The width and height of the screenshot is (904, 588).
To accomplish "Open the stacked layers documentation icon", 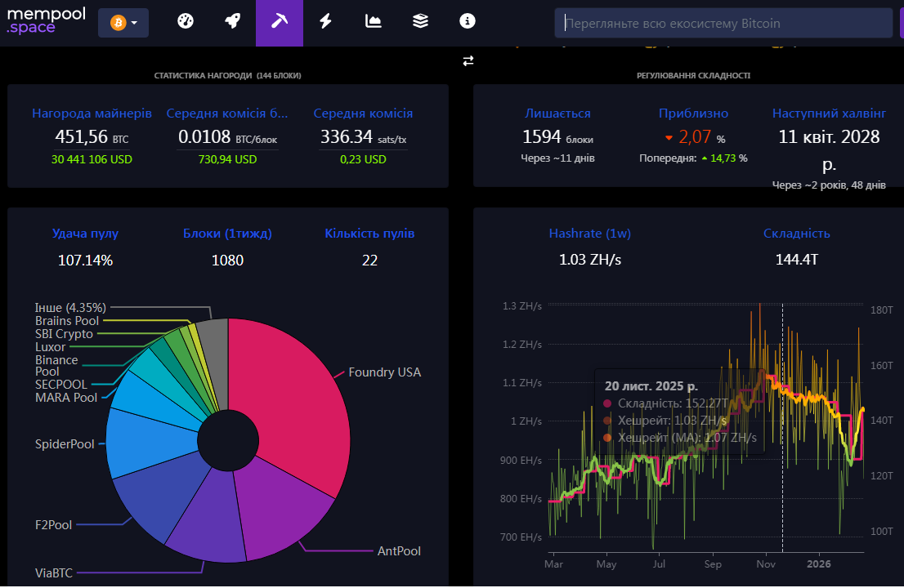I will (420, 22).
